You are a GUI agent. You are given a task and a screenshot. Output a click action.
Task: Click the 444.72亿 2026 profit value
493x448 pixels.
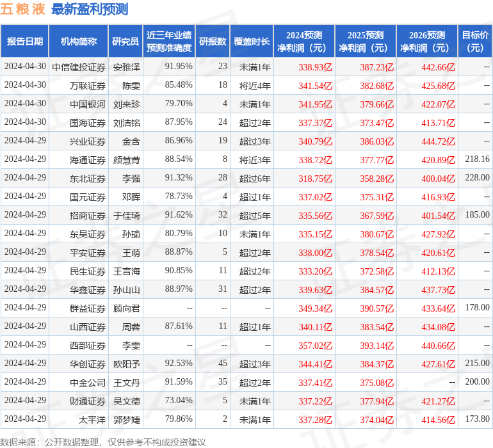[x=439, y=141]
